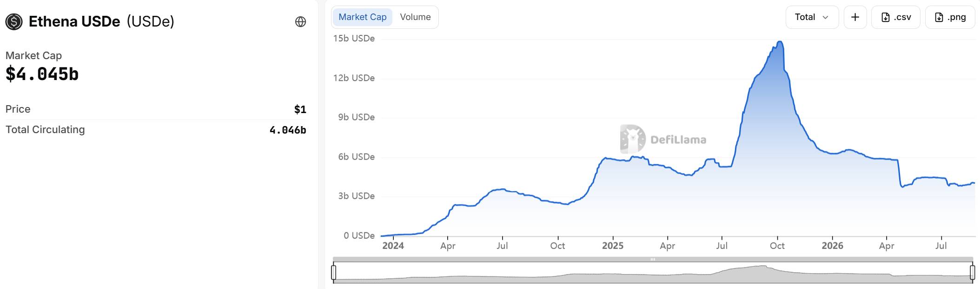Open the Total dropdown menu
Image resolution: width=980 pixels, height=289 pixels.
812,17
